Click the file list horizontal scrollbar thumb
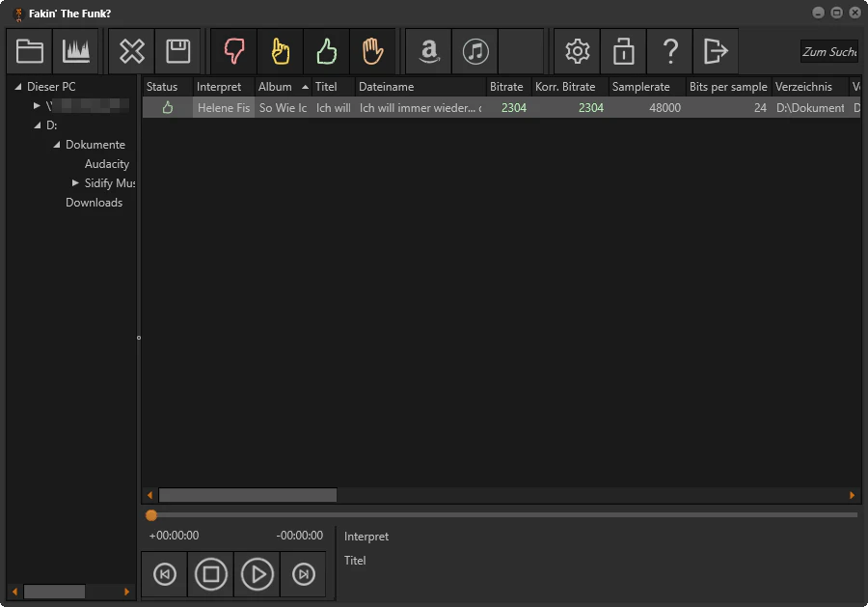Image resolution: width=868 pixels, height=607 pixels. 248,495
